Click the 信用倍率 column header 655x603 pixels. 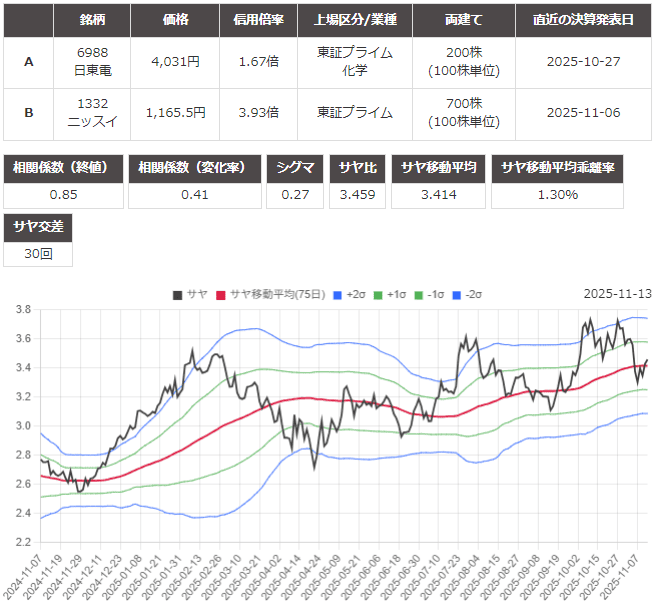[258, 20]
